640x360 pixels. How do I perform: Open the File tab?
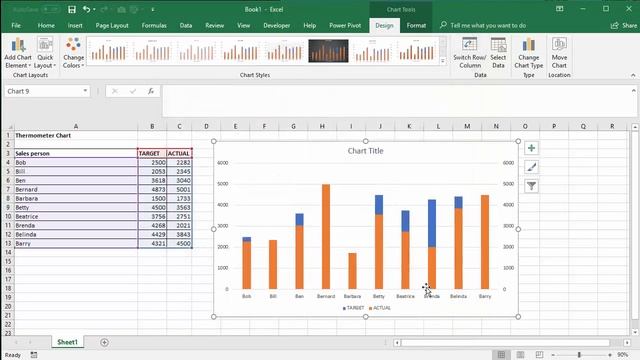coord(16,25)
